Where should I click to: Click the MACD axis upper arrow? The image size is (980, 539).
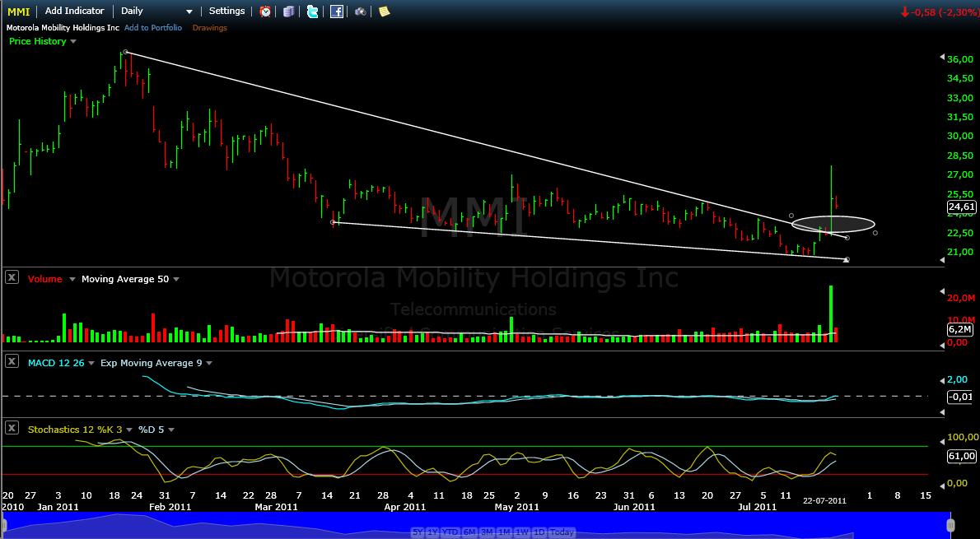tap(943, 379)
